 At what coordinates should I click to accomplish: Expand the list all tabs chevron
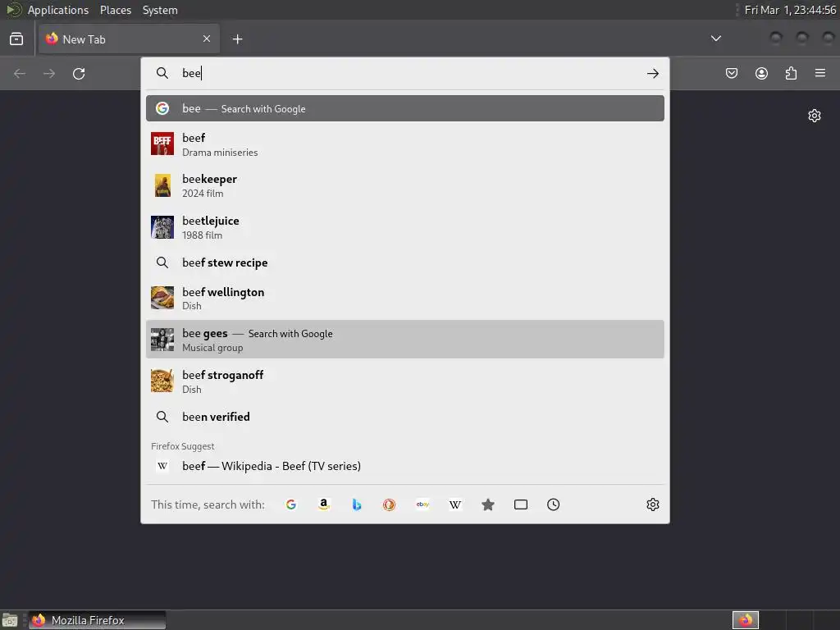tap(715, 39)
